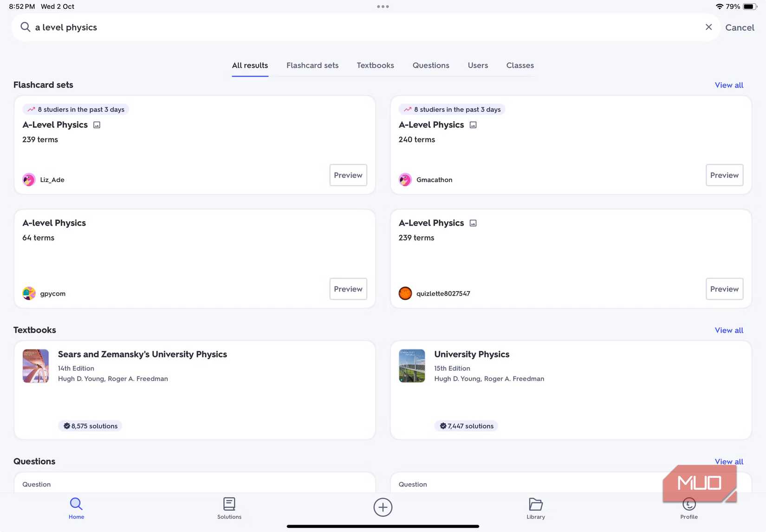Viewport: 766px width, 532px height.
Task: Tap the trending arrow icon on Liz_Ade's set
Action: click(31, 110)
